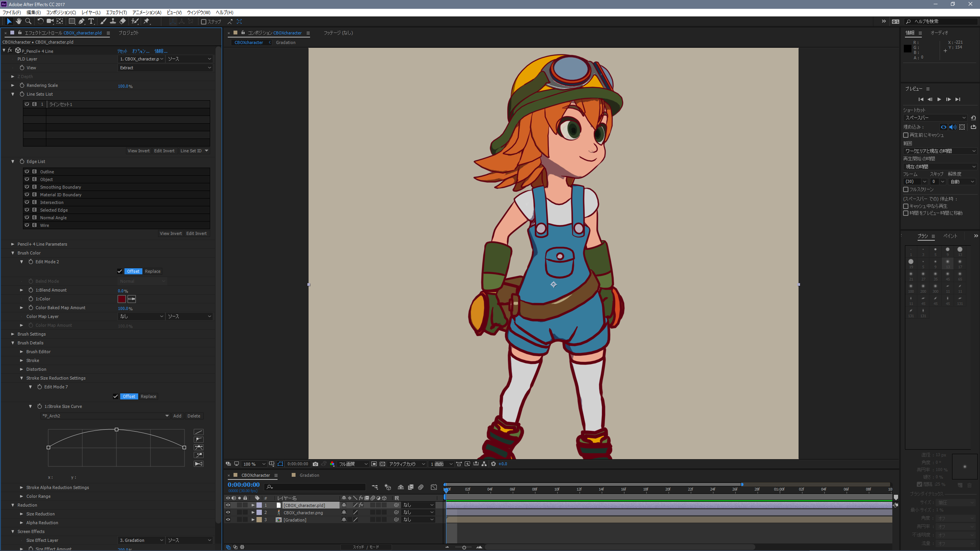Expand Pencil+ 4 Line Parameters
This screenshot has width=980, height=551.
click(x=13, y=244)
